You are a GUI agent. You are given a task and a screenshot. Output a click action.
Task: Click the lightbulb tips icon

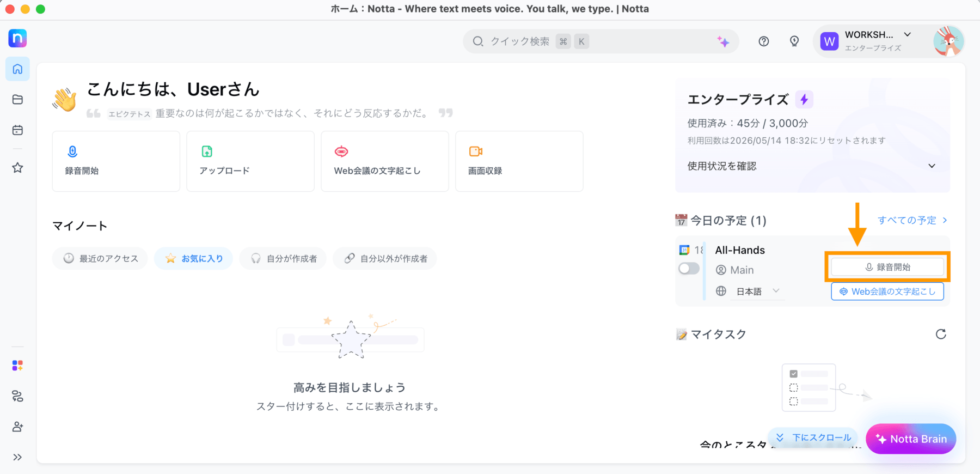(794, 41)
